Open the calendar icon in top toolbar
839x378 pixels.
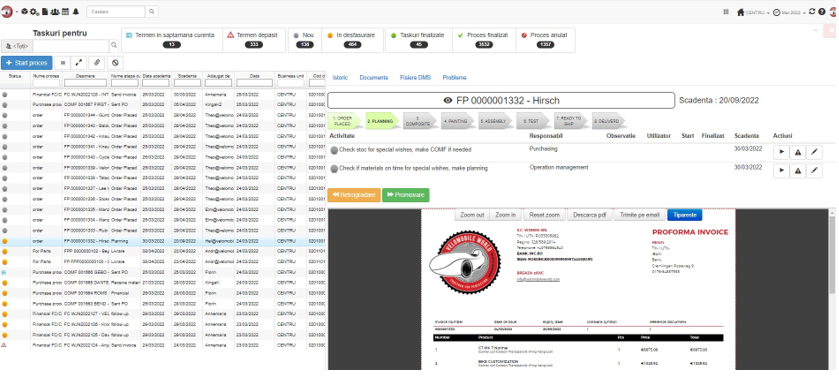pyautogui.click(x=65, y=12)
